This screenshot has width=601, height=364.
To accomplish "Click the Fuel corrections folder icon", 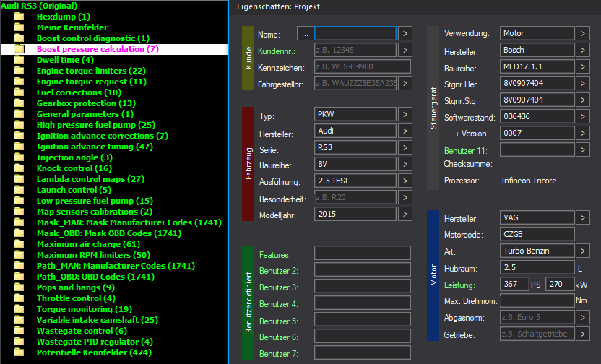I will 19,92.
